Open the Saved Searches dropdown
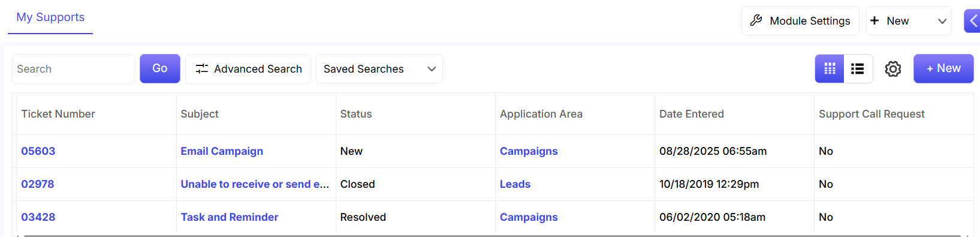This screenshot has width=980, height=237. click(x=379, y=69)
